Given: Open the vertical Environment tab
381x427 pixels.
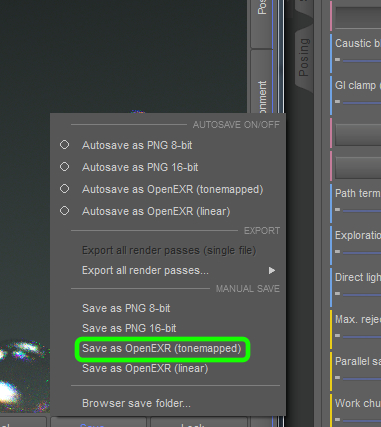Looking at the screenshot, I should 262,97.
